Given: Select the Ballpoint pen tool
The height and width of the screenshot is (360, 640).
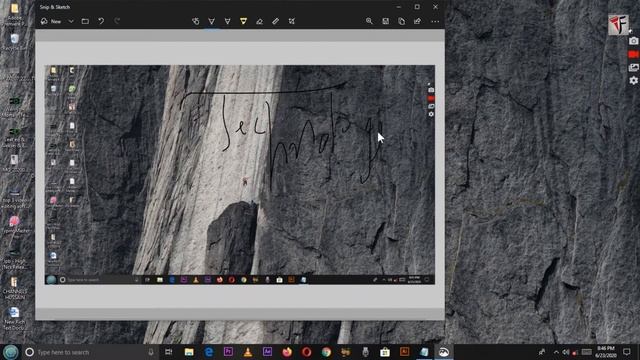Looking at the screenshot, I should tap(211, 21).
